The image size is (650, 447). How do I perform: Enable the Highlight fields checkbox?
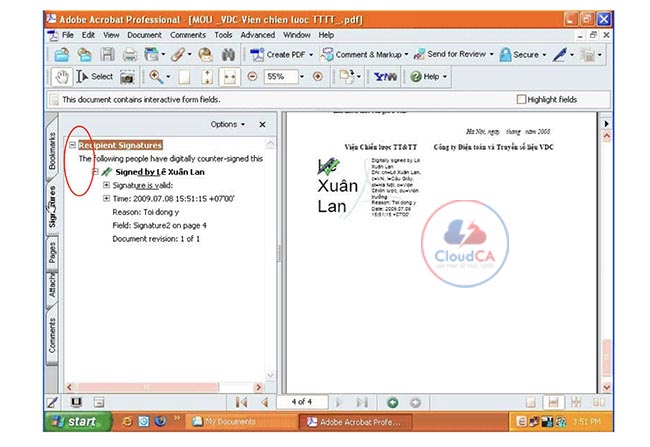click(x=521, y=100)
